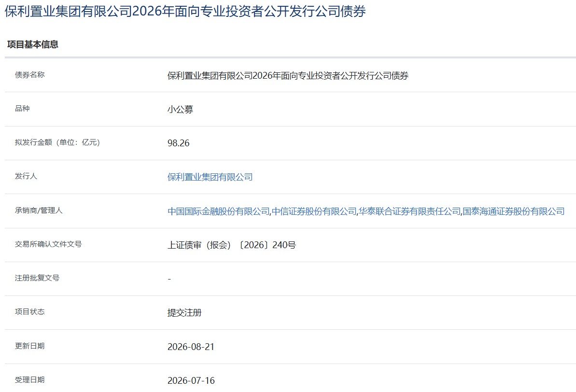Select the section heading 项目基本信息
576x392 pixels.
point(33,44)
